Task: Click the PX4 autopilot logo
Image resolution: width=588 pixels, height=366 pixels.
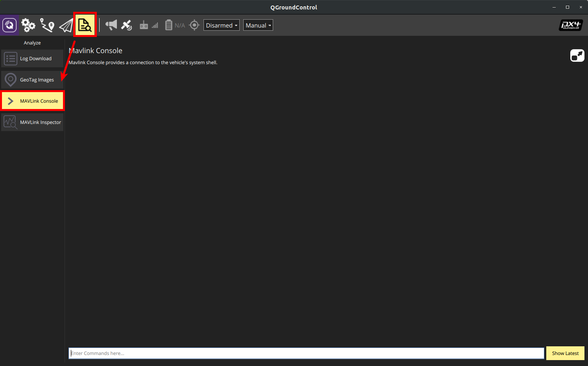Action: pos(571,25)
